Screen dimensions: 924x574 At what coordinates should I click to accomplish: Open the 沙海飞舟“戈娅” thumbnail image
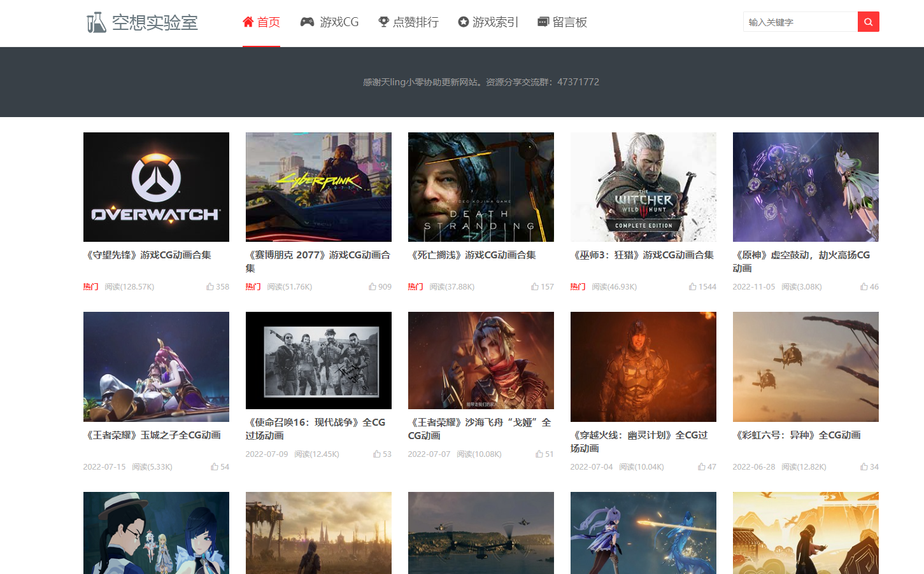pos(481,360)
